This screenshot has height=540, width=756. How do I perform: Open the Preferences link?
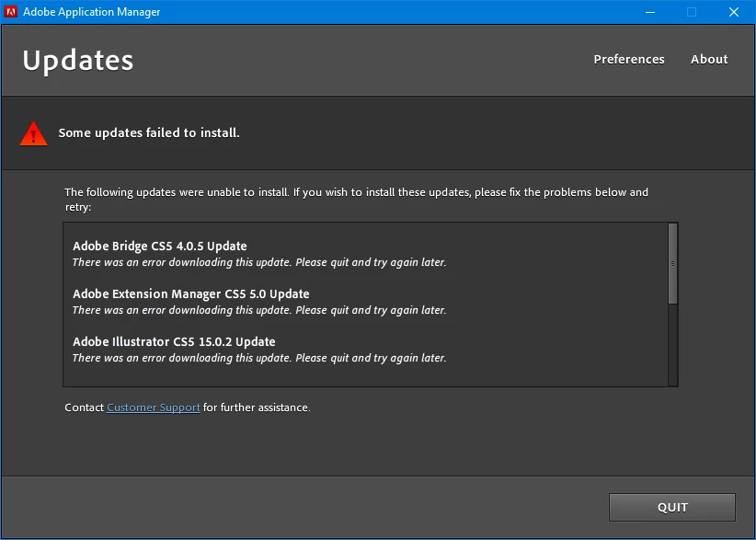tap(629, 59)
